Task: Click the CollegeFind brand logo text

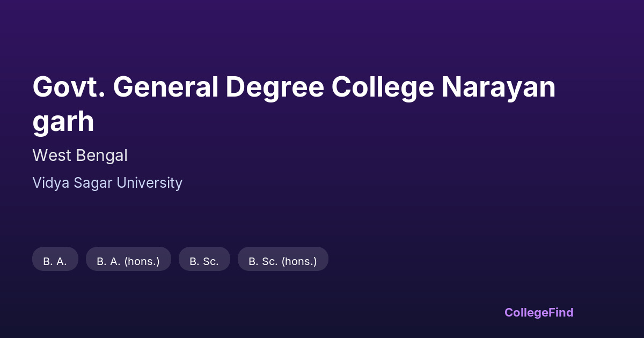Action: point(539,312)
